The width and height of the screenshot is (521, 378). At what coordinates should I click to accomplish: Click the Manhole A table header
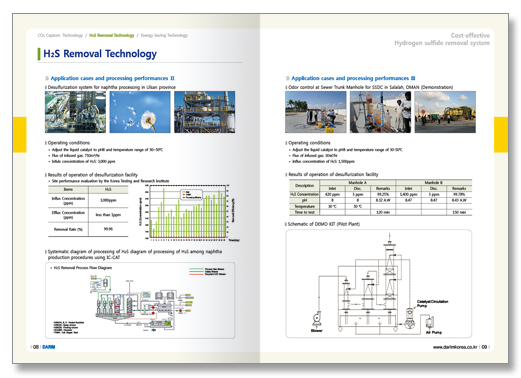[x=357, y=183]
